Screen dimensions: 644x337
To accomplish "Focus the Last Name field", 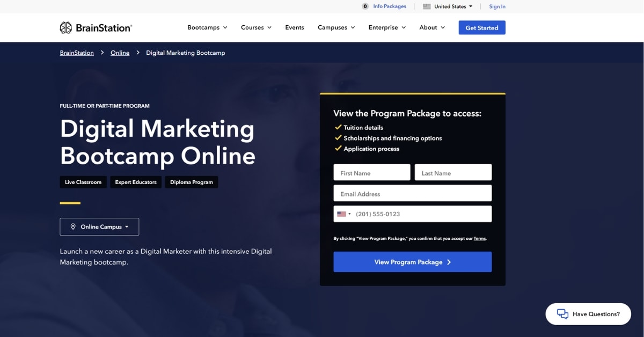I will click(453, 173).
